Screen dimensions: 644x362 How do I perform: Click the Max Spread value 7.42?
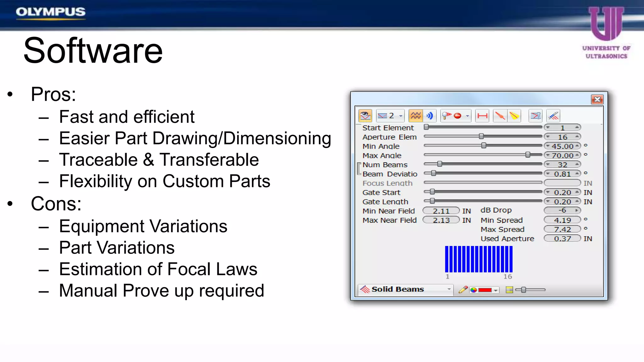[562, 229]
